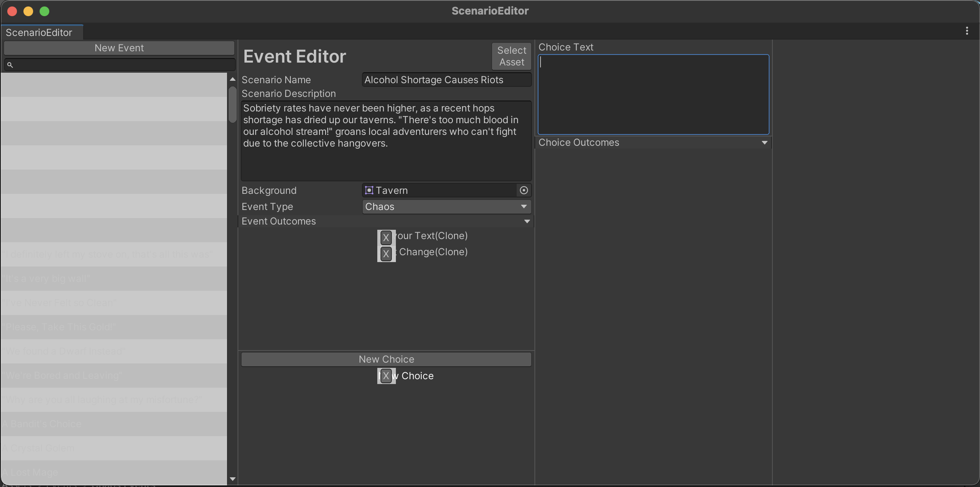Image resolution: width=980 pixels, height=487 pixels.
Task: Click the Select Asset button
Action: pyautogui.click(x=511, y=56)
